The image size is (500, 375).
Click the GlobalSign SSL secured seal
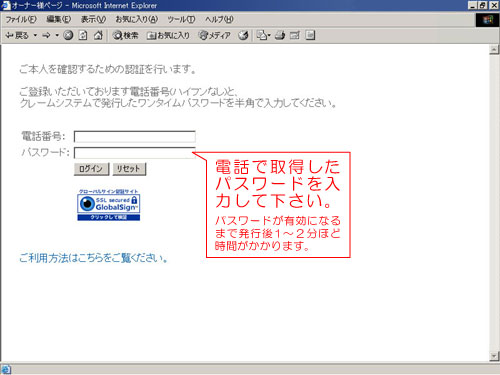tap(109, 205)
